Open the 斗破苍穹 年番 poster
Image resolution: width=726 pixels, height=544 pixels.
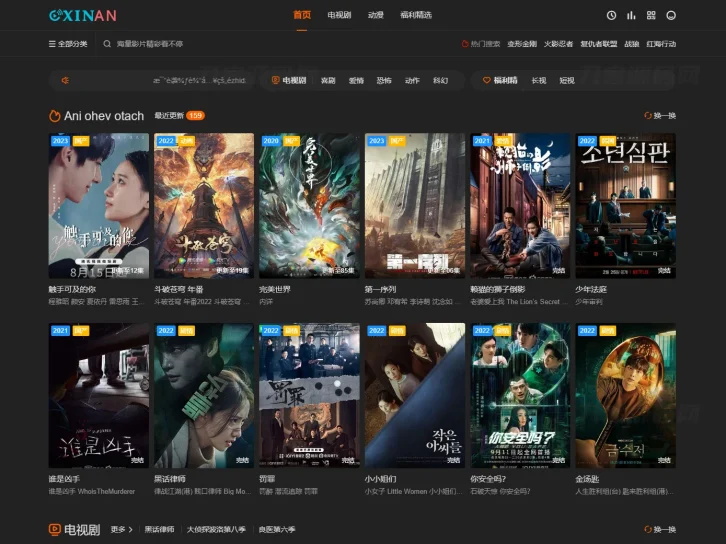pos(204,206)
